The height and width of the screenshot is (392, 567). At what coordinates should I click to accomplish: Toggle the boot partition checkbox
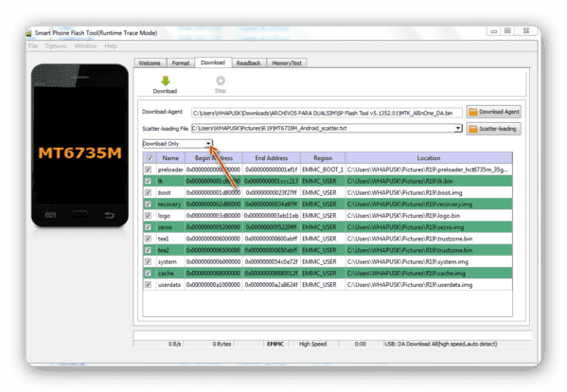coord(148,192)
